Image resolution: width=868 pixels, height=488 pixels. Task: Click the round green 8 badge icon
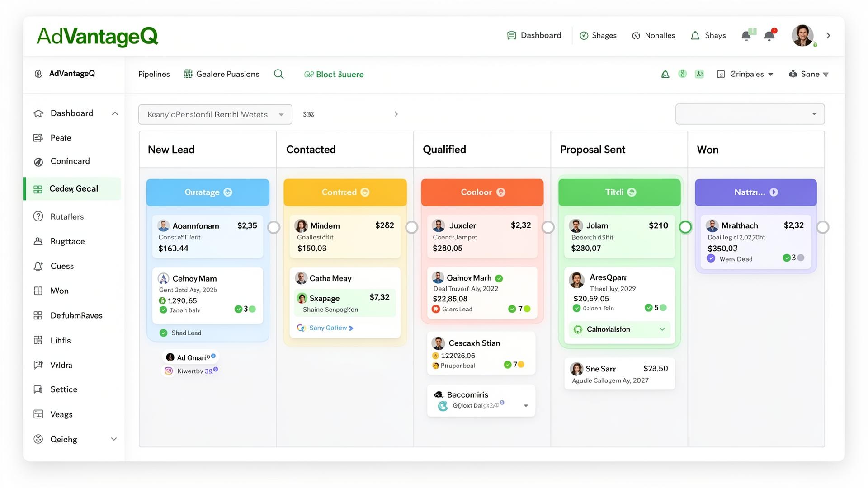(683, 74)
